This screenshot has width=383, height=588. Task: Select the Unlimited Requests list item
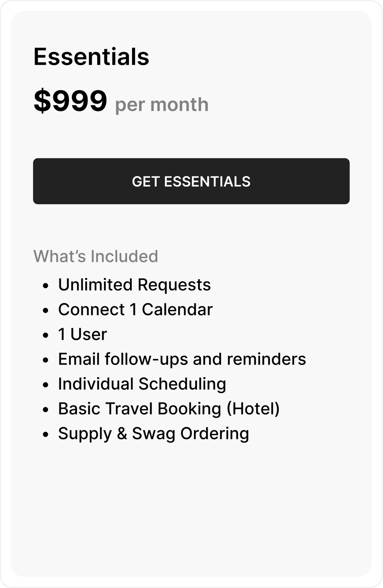click(x=135, y=285)
